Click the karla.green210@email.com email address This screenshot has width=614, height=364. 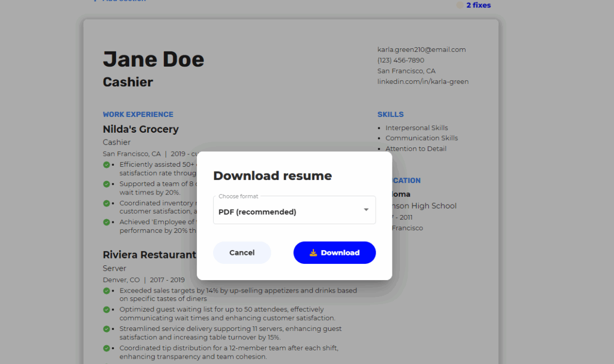point(421,50)
